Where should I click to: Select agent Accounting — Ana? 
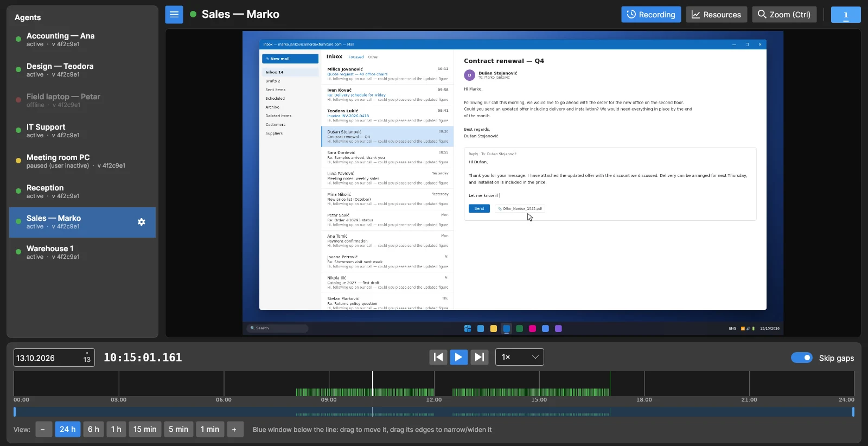[82, 40]
